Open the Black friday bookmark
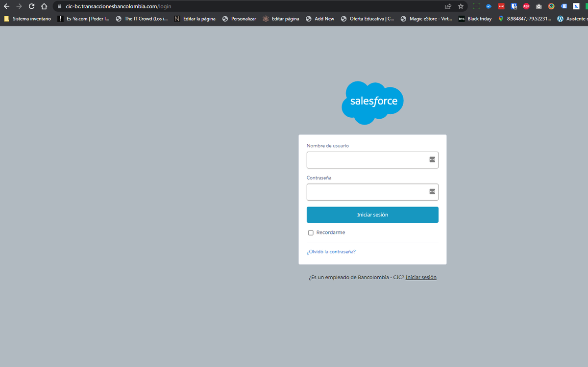 tap(475, 19)
